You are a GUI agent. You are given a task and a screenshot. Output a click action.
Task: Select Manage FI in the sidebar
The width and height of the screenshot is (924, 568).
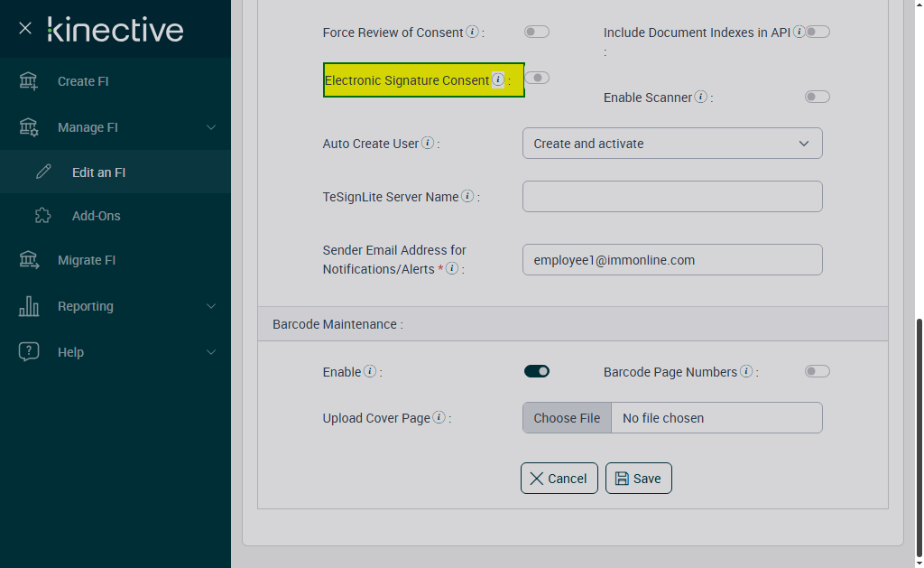point(115,127)
